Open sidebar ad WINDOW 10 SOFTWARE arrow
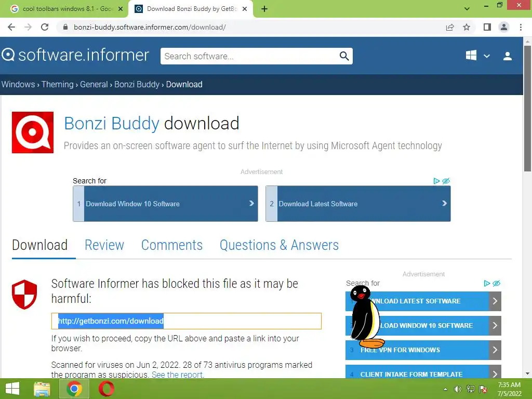 [495, 325]
